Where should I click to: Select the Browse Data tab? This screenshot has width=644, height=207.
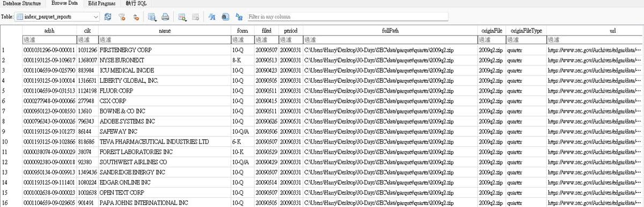point(64,3)
